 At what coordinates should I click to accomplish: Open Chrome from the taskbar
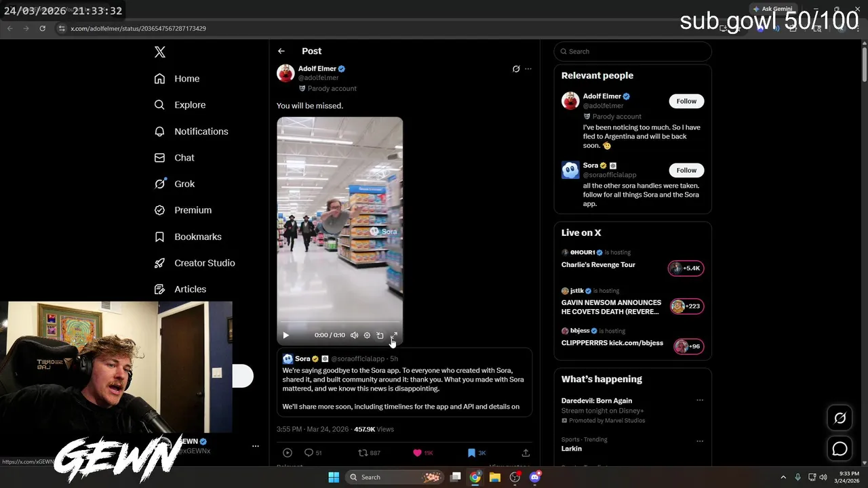point(475,477)
